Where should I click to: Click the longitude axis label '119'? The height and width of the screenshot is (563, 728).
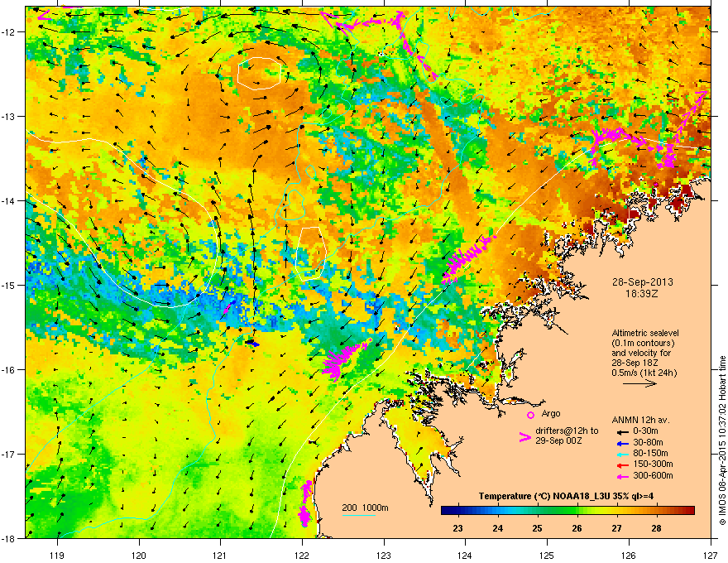click(x=58, y=555)
